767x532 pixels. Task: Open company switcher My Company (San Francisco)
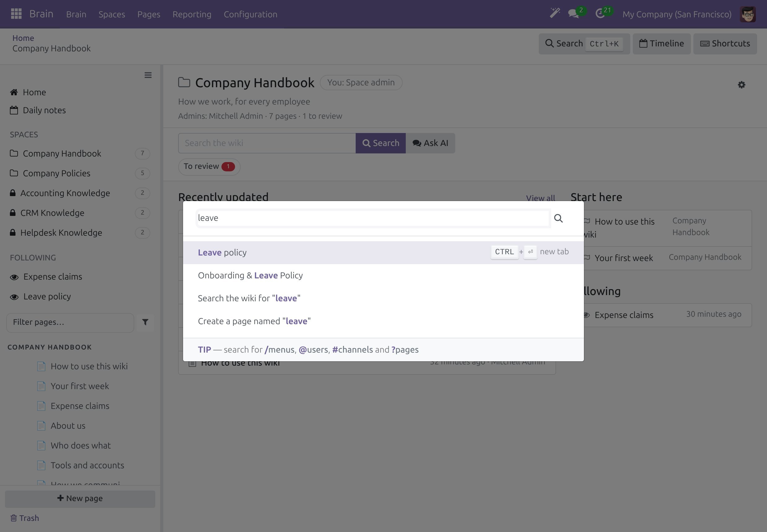click(x=677, y=14)
